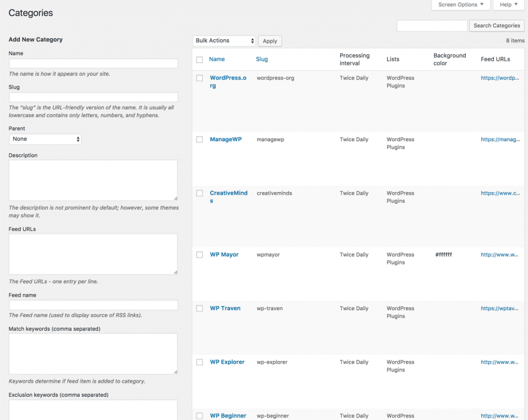Viewport: 528px width, 420px height.
Task: Open the Help panel tab
Action: (508, 5)
